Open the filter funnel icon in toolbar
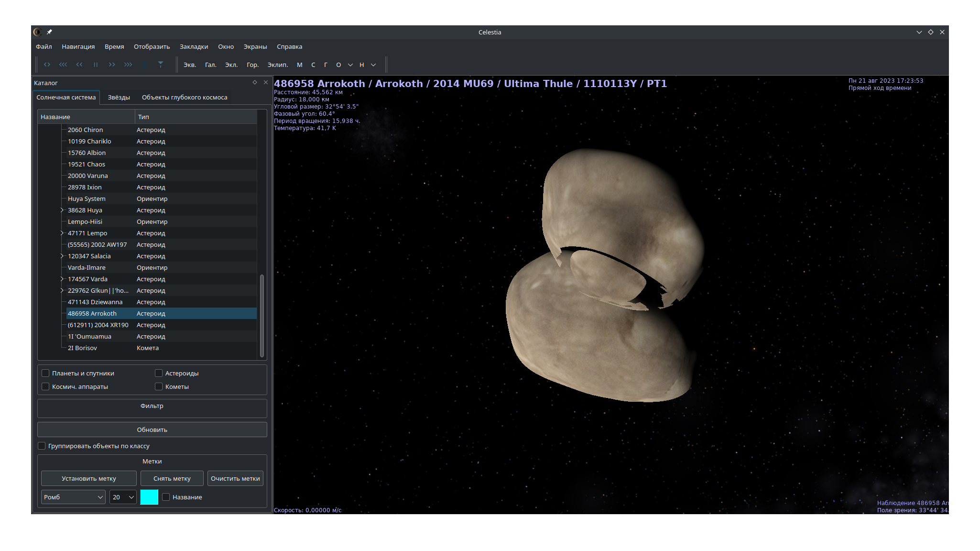 click(x=161, y=64)
